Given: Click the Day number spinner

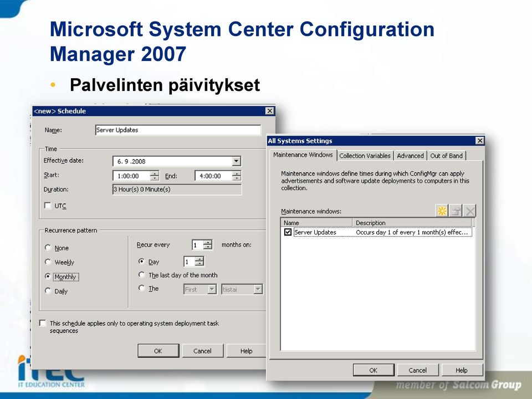Looking at the screenshot, I should [x=199, y=261].
